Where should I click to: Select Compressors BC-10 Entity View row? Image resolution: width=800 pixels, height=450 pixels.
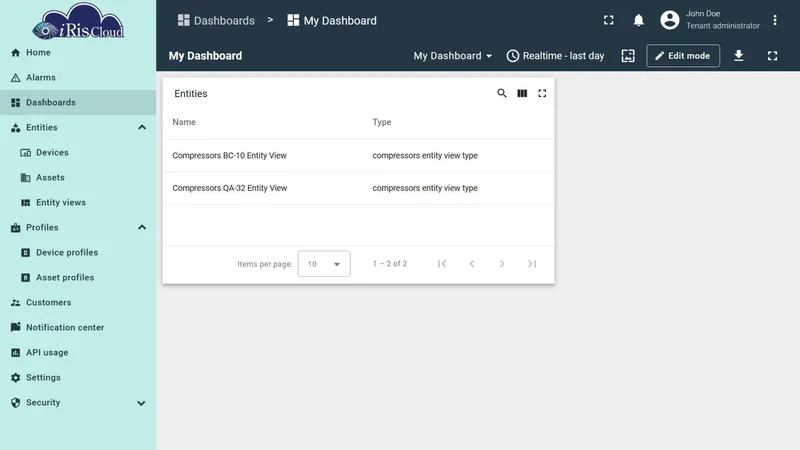click(358, 156)
